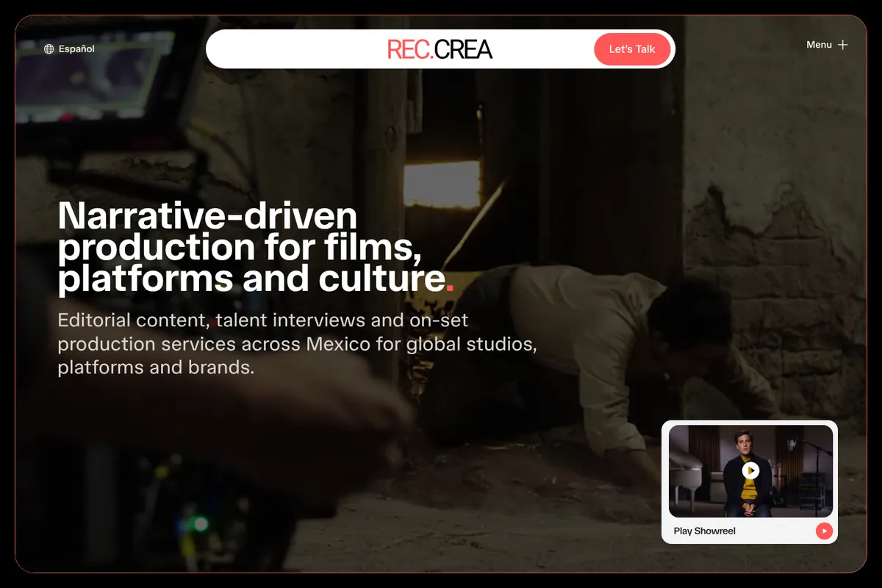Click the globe language icon
The image size is (882, 588).
[x=49, y=49]
